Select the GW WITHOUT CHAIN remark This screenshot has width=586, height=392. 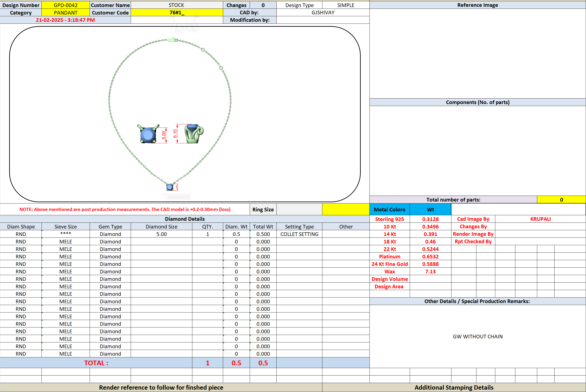pyautogui.click(x=477, y=336)
